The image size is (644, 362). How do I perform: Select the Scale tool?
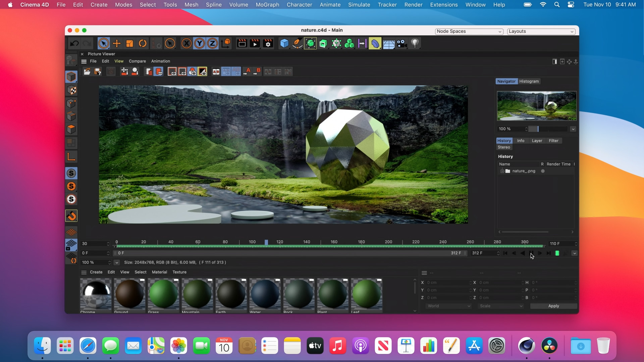[129, 43]
